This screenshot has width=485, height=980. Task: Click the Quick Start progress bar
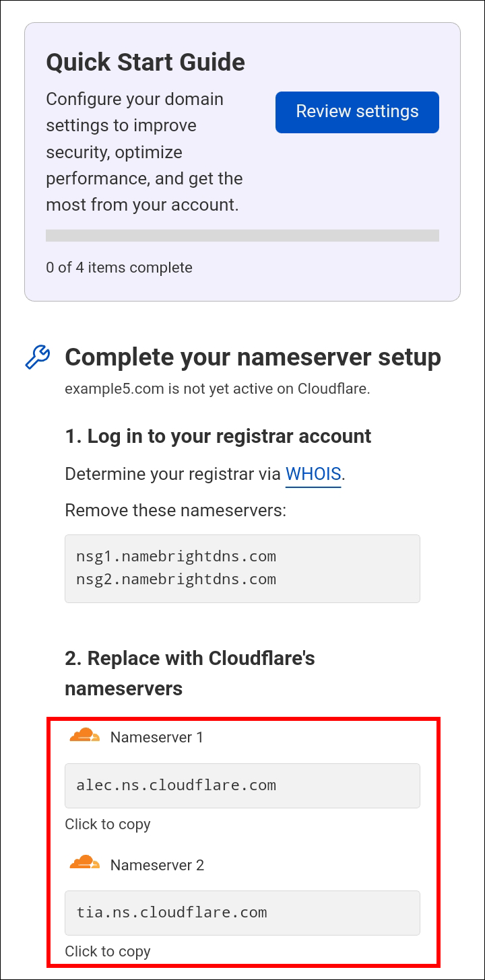(x=242, y=236)
